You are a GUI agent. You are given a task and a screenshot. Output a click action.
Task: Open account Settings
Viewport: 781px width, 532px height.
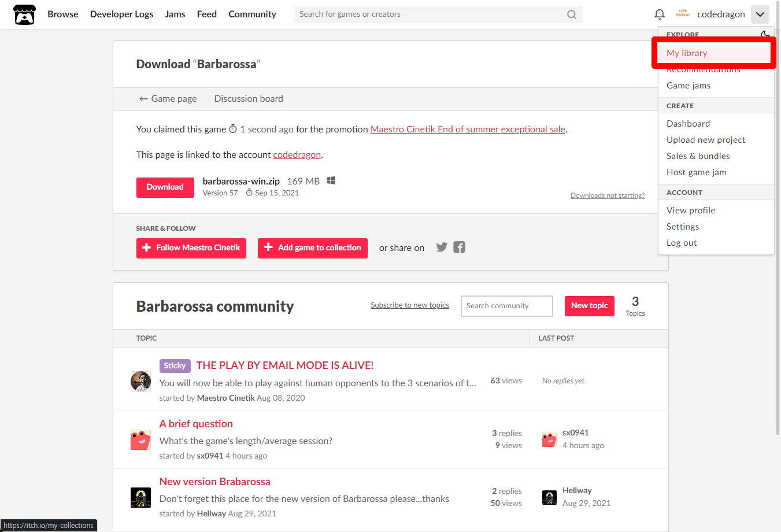(683, 227)
